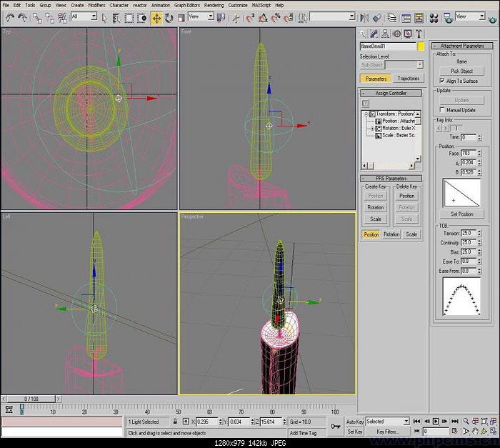Screen dimensions: 500x448
Task: Select the Select and Scale tool
Action: pos(181,18)
